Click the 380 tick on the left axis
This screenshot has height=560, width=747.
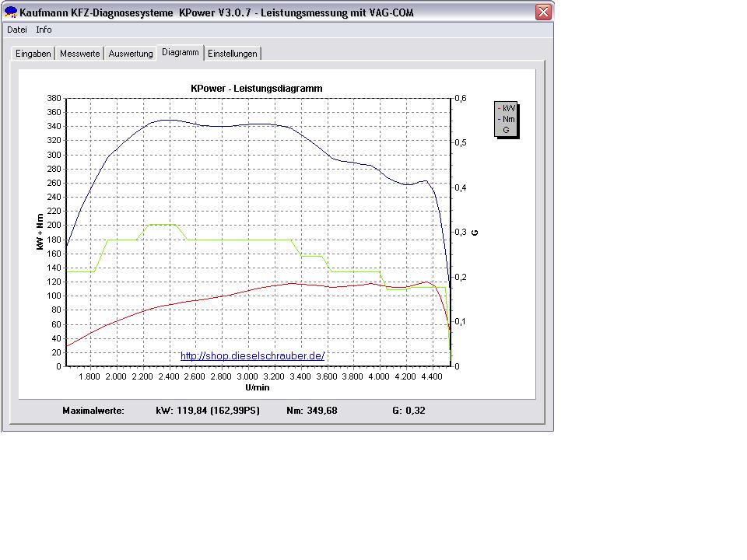pyautogui.click(x=54, y=98)
